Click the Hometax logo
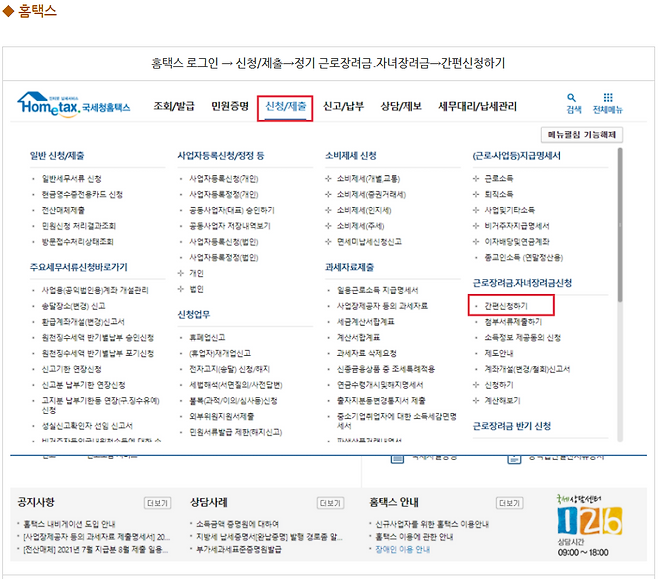The image size is (658, 579). click(73, 105)
